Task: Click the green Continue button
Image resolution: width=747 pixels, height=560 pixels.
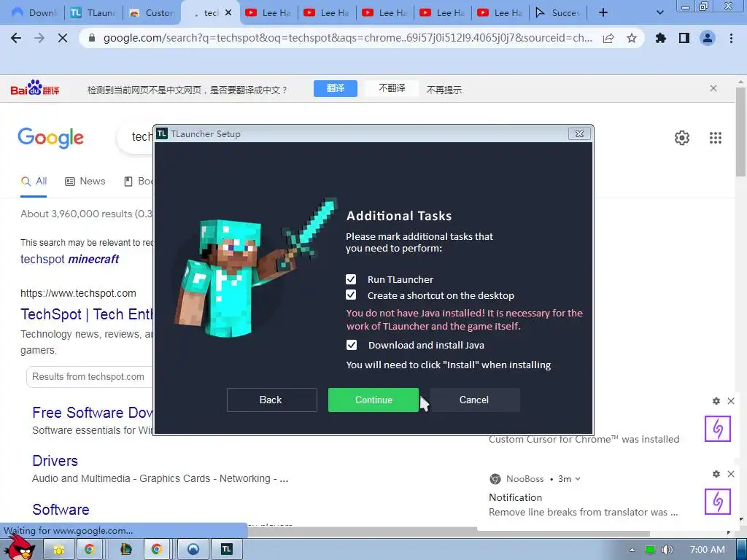Action: tap(373, 400)
